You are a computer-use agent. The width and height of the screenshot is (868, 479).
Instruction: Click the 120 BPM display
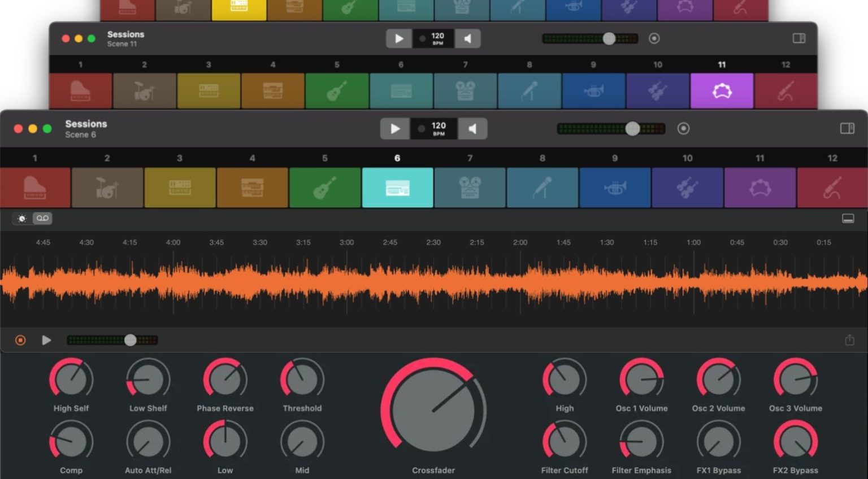point(438,128)
